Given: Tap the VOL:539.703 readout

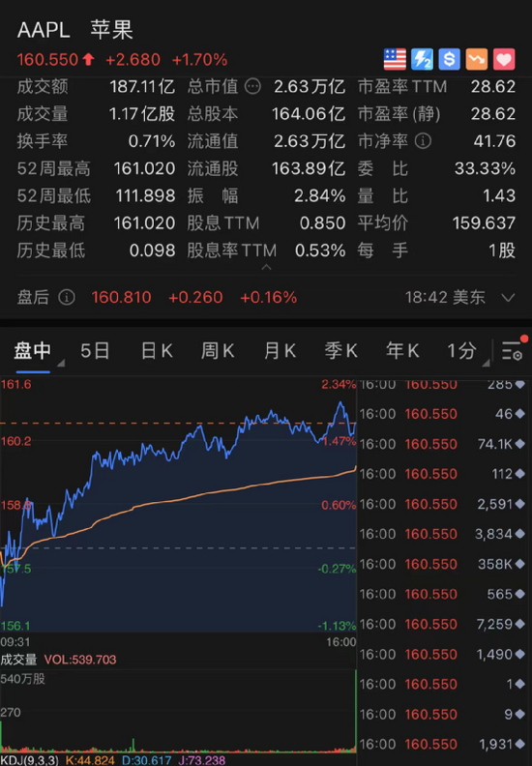Looking at the screenshot, I should 80,660.
